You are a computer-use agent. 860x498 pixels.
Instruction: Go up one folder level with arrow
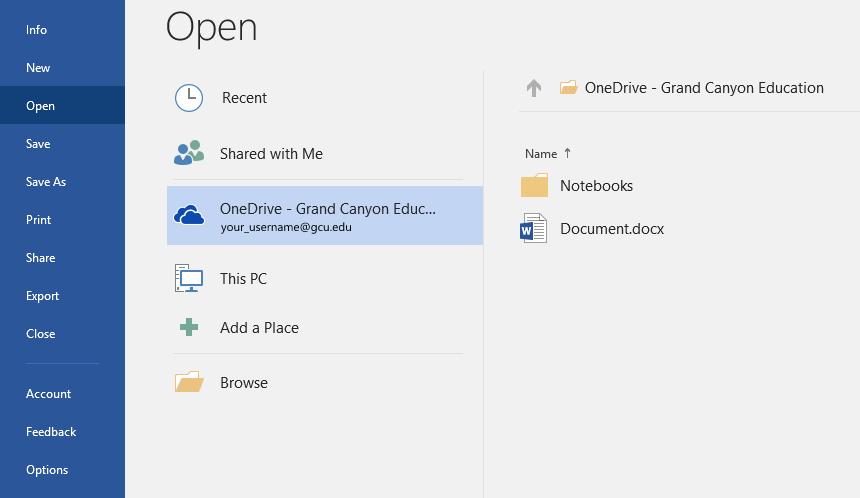click(534, 88)
